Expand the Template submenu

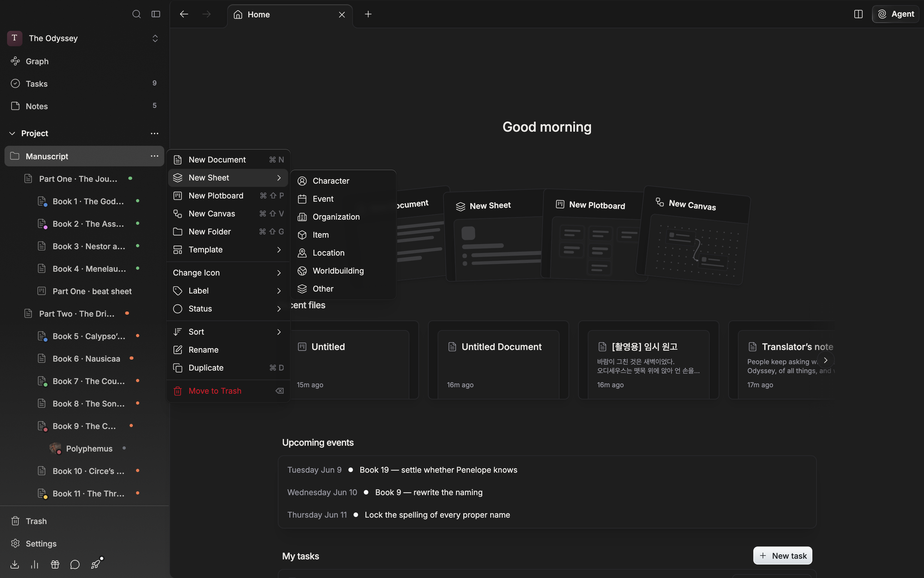[228, 250]
